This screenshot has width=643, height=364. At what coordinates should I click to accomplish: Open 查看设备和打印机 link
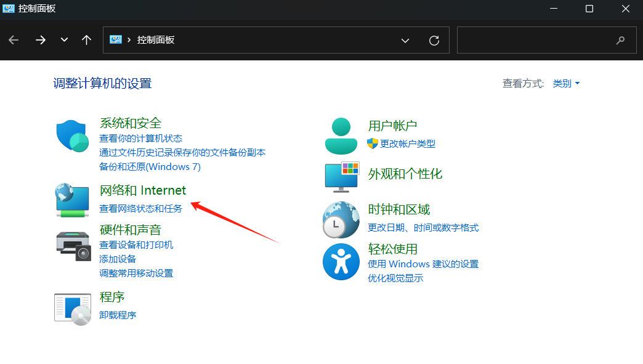136,245
